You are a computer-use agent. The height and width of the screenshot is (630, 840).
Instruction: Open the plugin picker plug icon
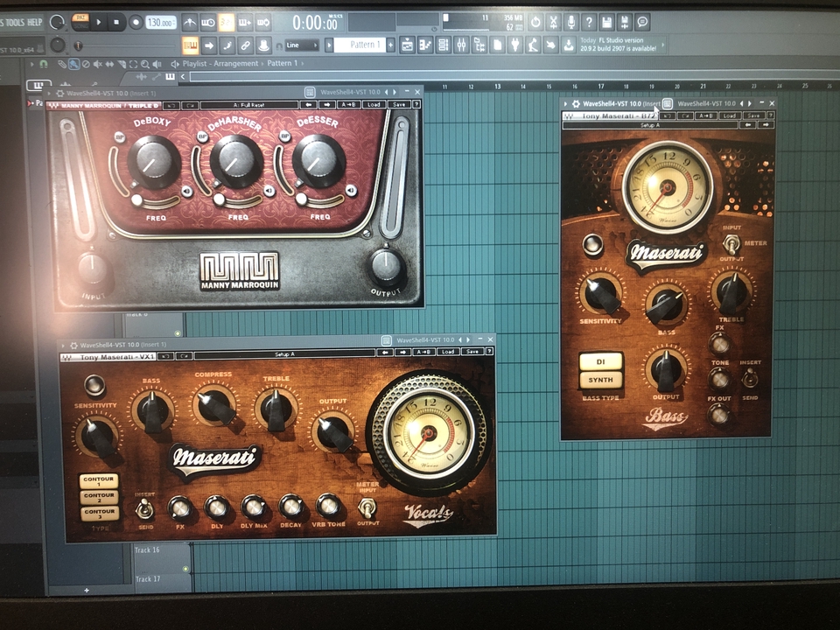click(515, 45)
